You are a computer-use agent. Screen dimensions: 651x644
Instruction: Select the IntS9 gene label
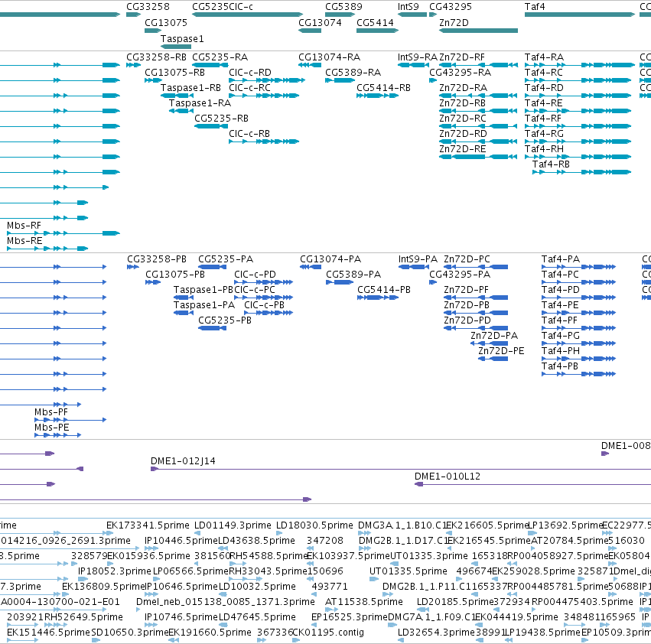(409, 7)
